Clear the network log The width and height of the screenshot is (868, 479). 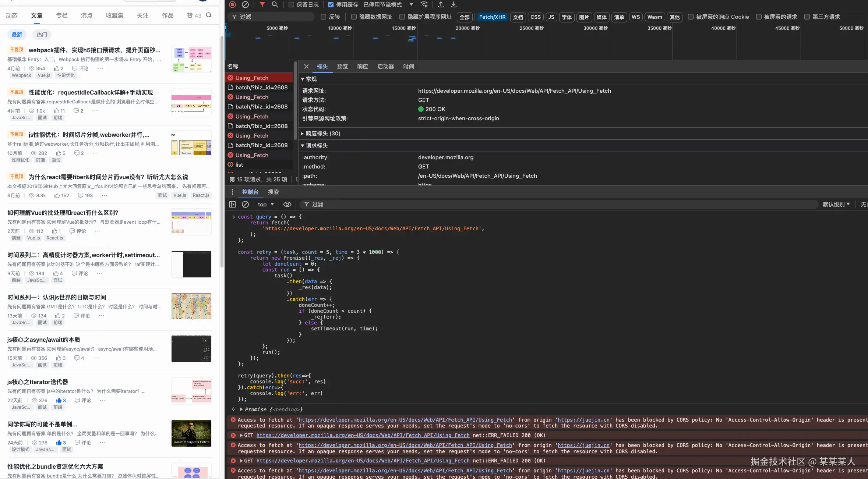pyautogui.click(x=245, y=5)
